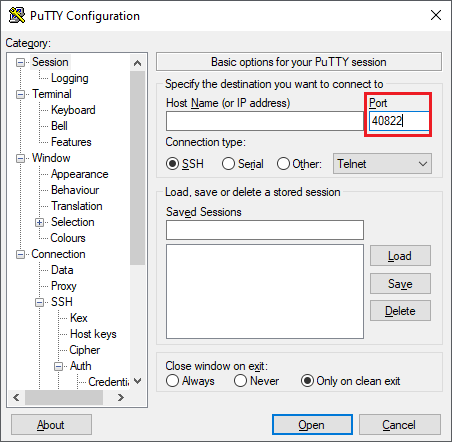Screen dimensions: 452x442
Task: Click the category tree scroll up arrow
Action: 137,63
